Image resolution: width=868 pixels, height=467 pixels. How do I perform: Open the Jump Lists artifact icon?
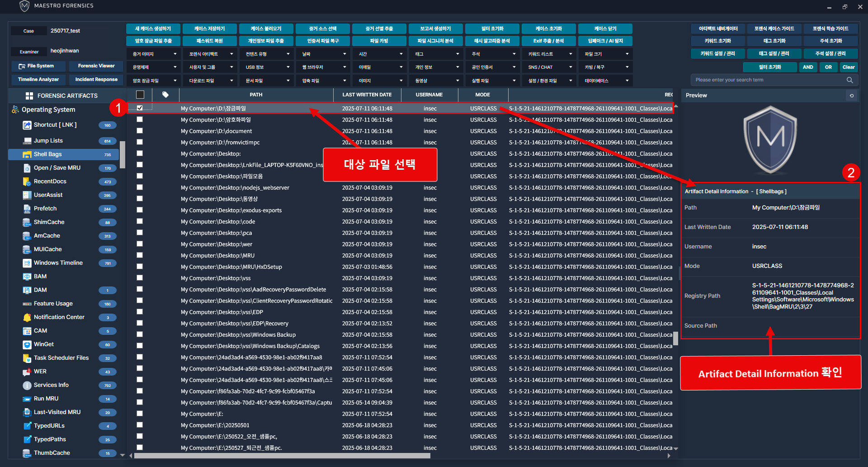[x=27, y=141]
